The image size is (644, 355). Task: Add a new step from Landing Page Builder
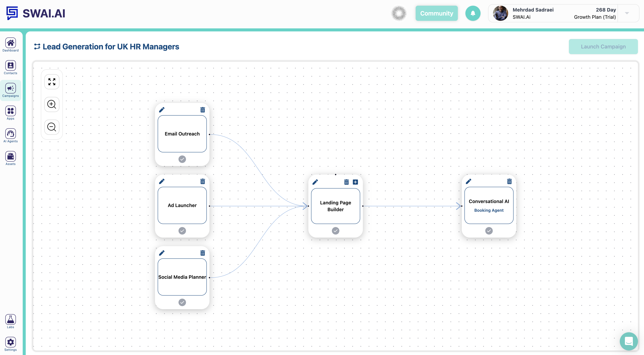[x=355, y=182]
